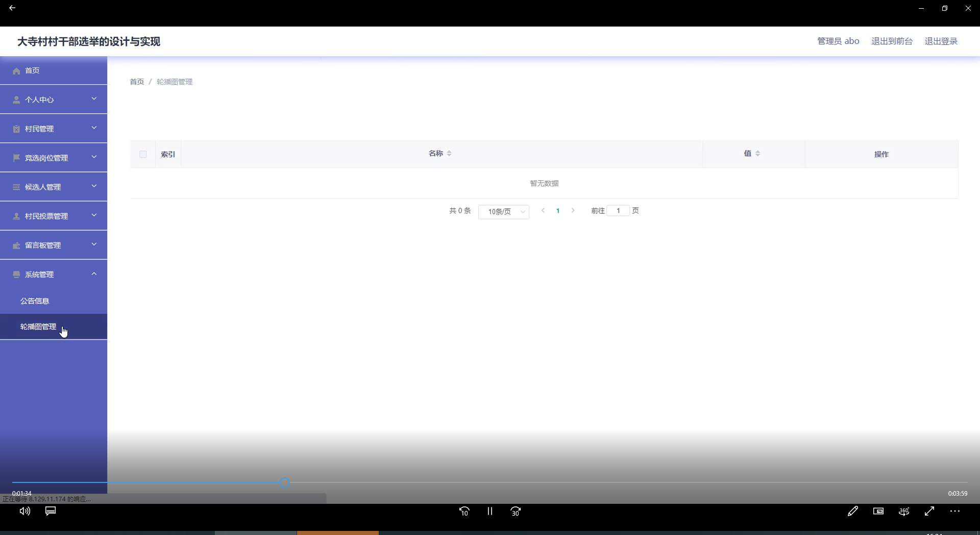The height and width of the screenshot is (535, 980).
Task: Open 首页 in the sidebar
Action: point(54,70)
